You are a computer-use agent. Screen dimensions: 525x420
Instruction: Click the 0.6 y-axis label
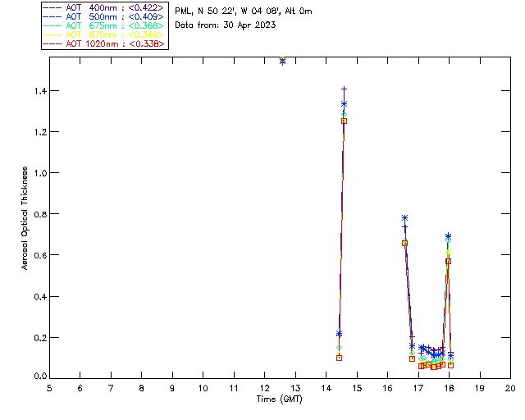[40, 255]
